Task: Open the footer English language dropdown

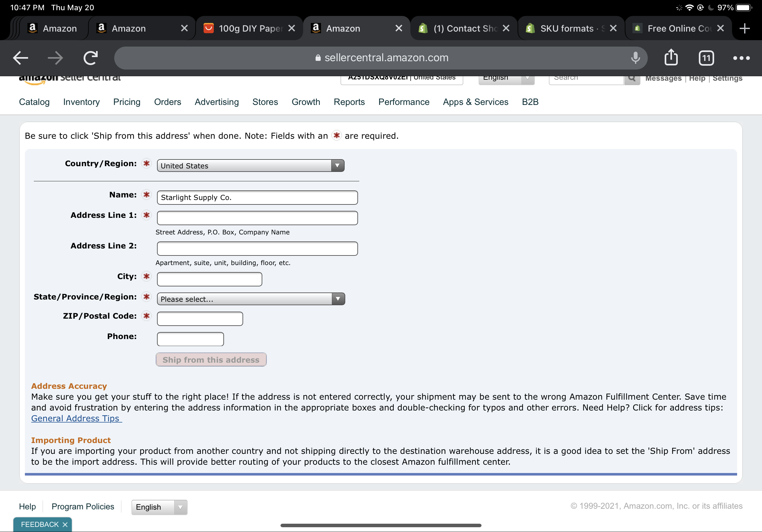Action: [159, 507]
